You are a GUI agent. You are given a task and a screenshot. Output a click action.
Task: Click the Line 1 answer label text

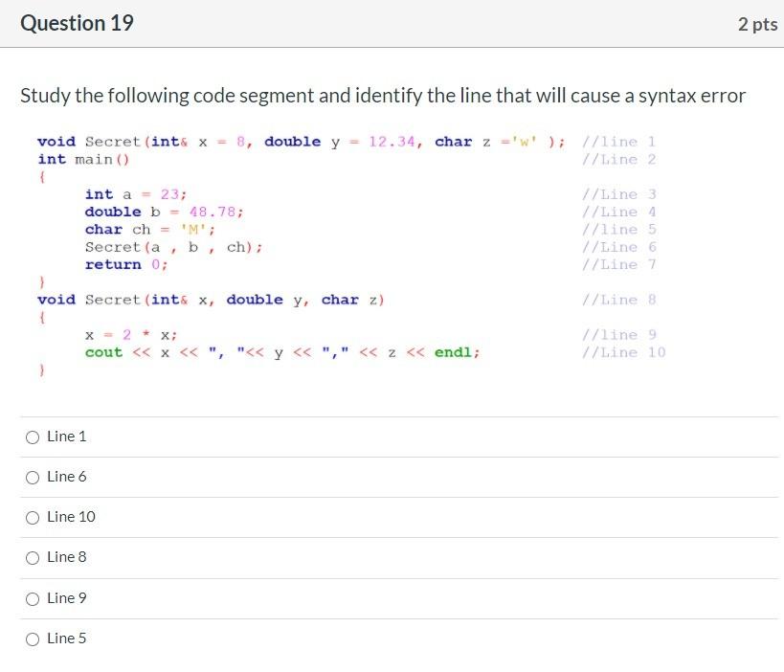[68, 437]
